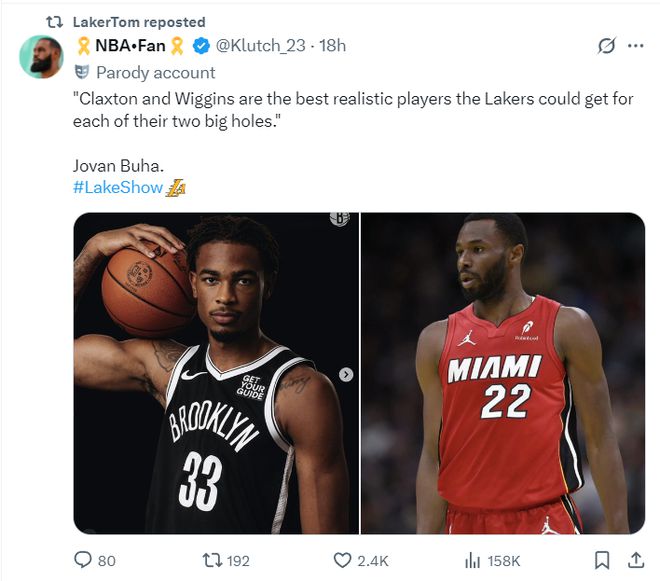Like the tweet with heart icon
Image resolution: width=660 pixels, height=581 pixels.
click(343, 560)
